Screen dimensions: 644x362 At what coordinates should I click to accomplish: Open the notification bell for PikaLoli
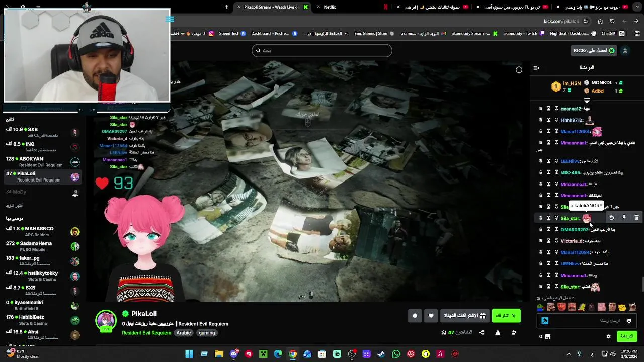pyautogui.click(x=415, y=316)
